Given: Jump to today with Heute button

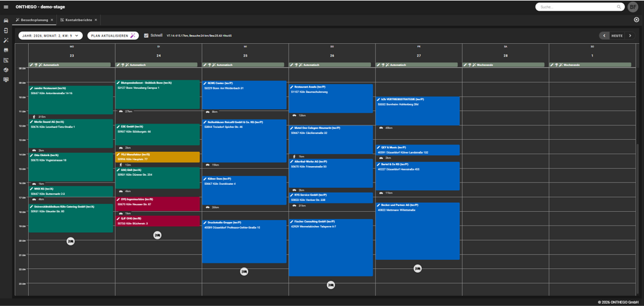Looking at the screenshot, I should point(617,36).
